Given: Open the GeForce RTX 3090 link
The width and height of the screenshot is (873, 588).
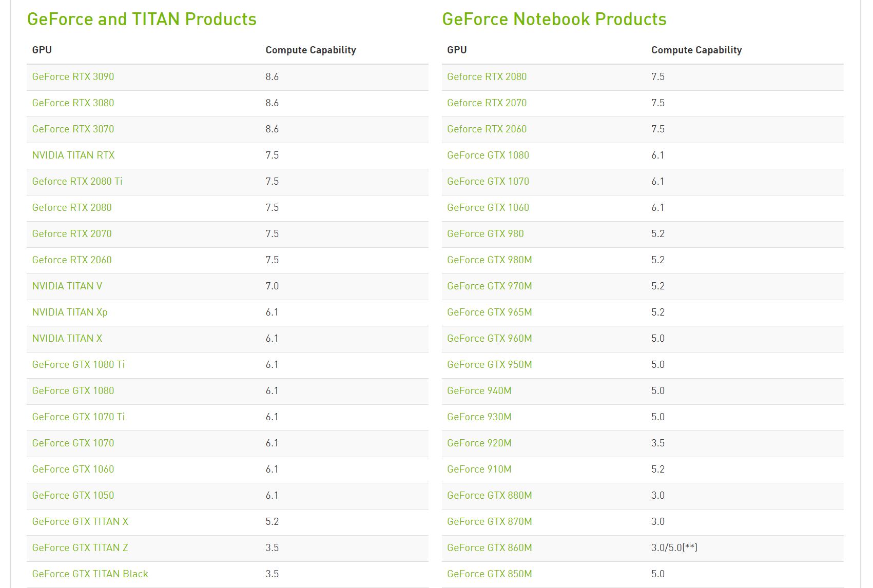Looking at the screenshot, I should coord(73,77).
